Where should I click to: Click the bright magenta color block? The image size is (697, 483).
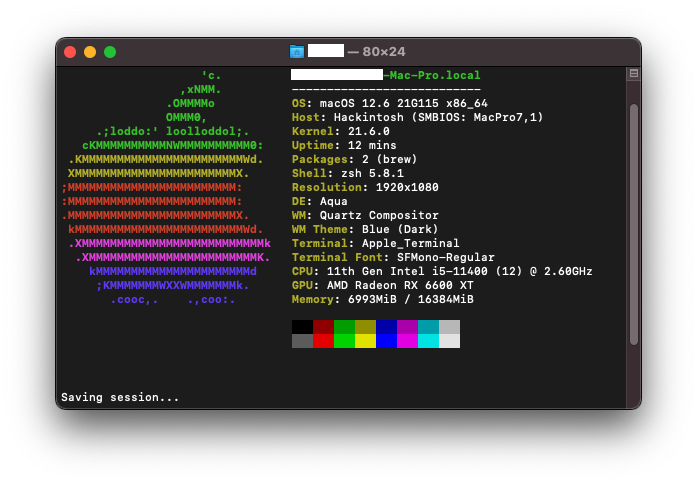408,341
